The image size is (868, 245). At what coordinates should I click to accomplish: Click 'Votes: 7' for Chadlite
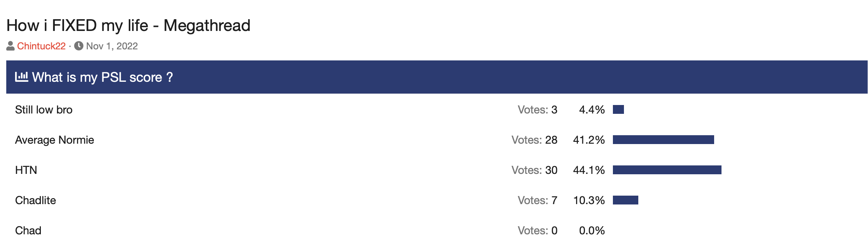537,200
